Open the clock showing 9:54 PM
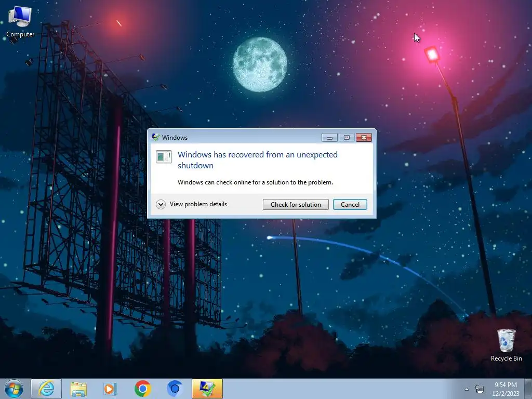Screen dimensions: 532x399 pyautogui.click(x=506, y=389)
